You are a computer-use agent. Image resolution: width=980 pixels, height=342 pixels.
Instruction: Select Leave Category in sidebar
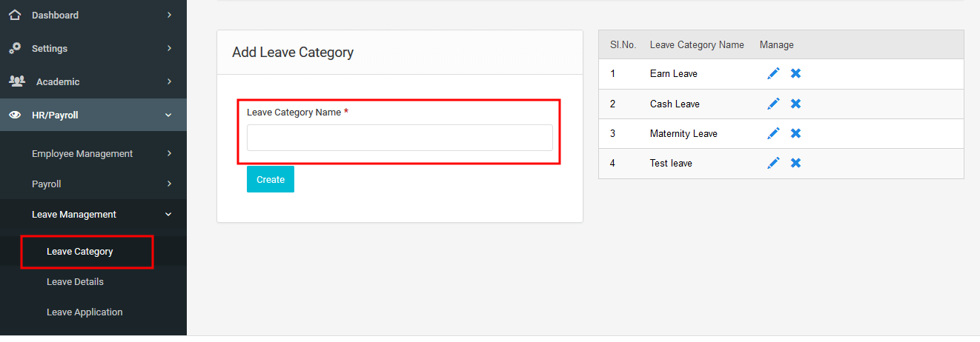(x=80, y=251)
